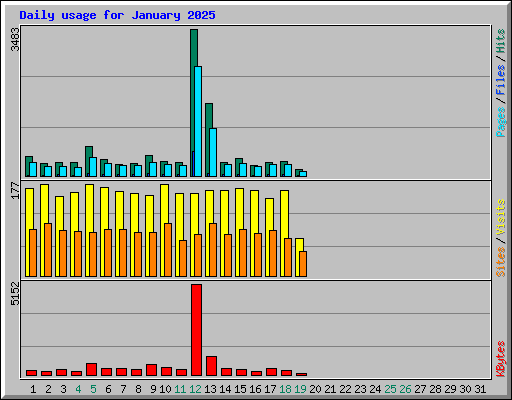The height and width of the screenshot is (400, 512).
Task: Click the cyan Files bar for day 13
Action: click(x=213, y=152)
